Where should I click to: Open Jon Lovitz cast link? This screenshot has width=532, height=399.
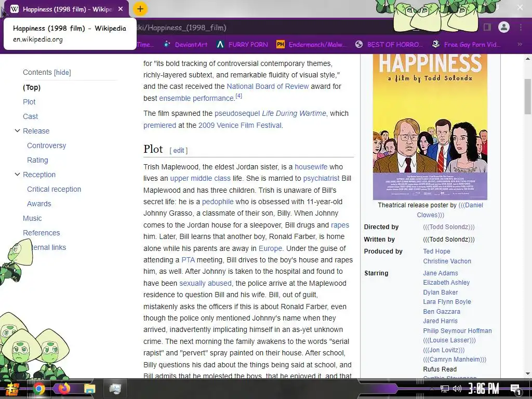coord(444,350)
